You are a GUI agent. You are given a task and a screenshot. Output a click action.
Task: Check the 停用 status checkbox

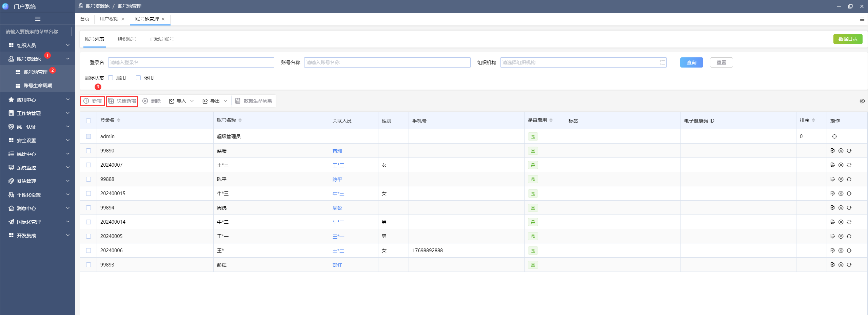point(138,78)
